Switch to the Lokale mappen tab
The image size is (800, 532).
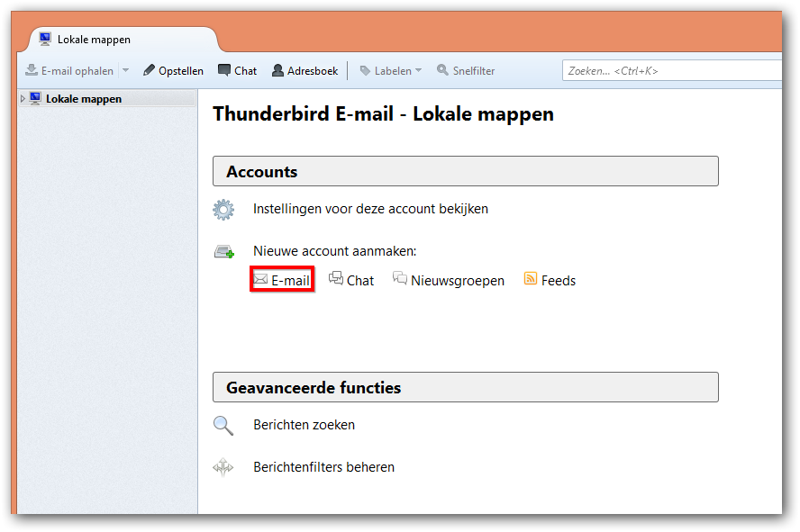click(123, 40)
